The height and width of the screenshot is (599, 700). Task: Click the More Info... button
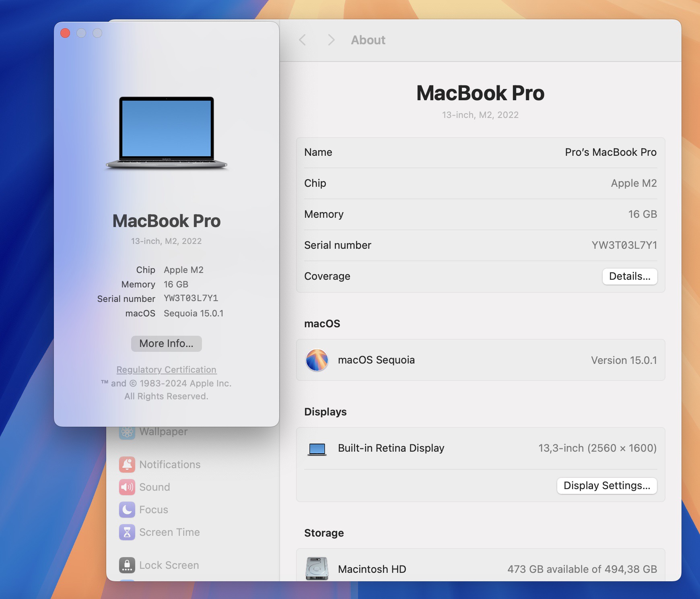pos(167,344)
